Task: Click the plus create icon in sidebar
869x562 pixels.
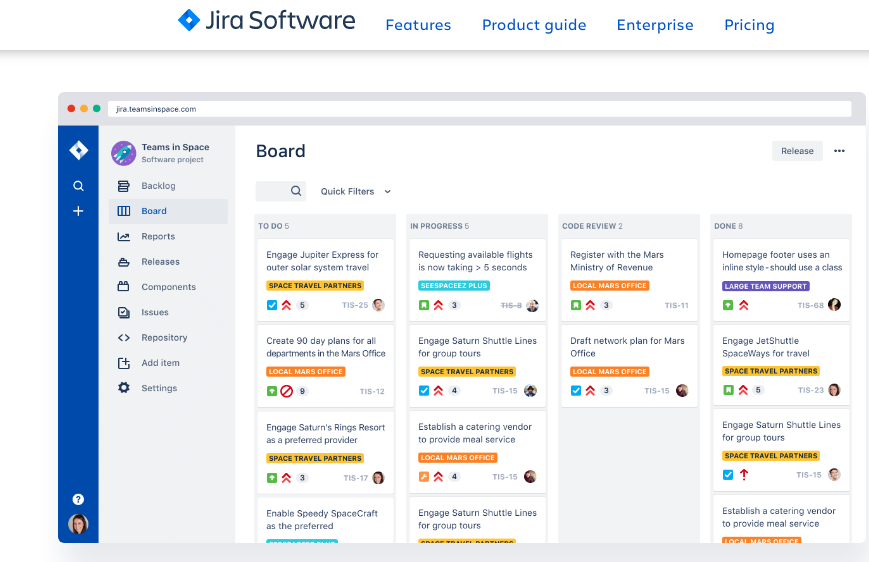Action: coord(78,211)
